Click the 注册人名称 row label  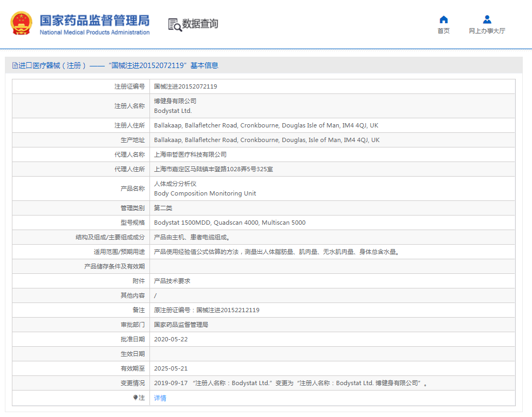click(x=129, y=106)
